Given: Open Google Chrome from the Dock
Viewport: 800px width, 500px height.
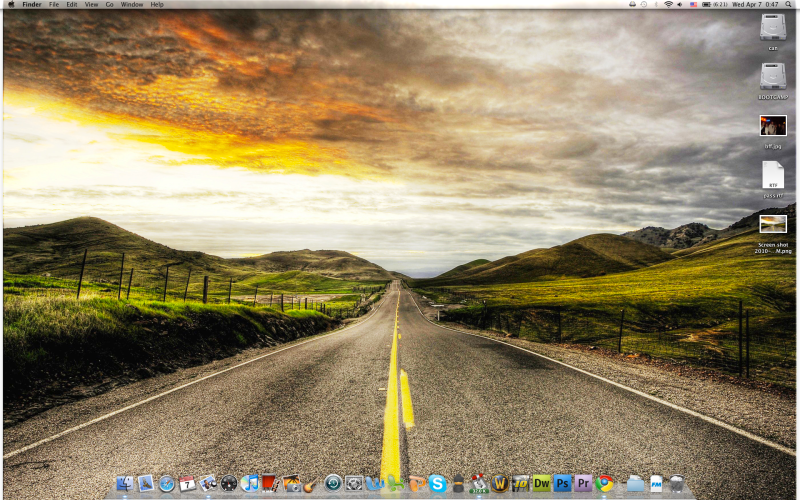Looking at the screenshot, I should coord(604,484).
